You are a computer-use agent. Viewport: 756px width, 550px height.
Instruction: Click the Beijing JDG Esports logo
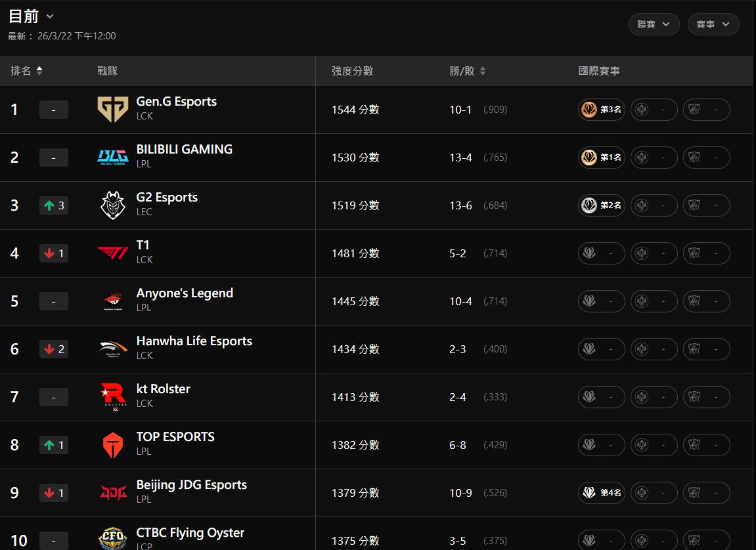coord(112,493)
